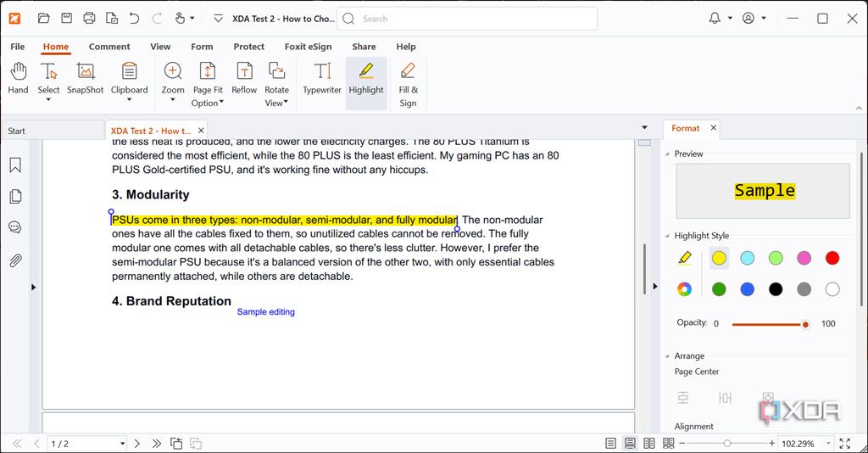Enter full screen mode icon
The width and height of the screenshot is (868, 453).
[x=845, y=443]
